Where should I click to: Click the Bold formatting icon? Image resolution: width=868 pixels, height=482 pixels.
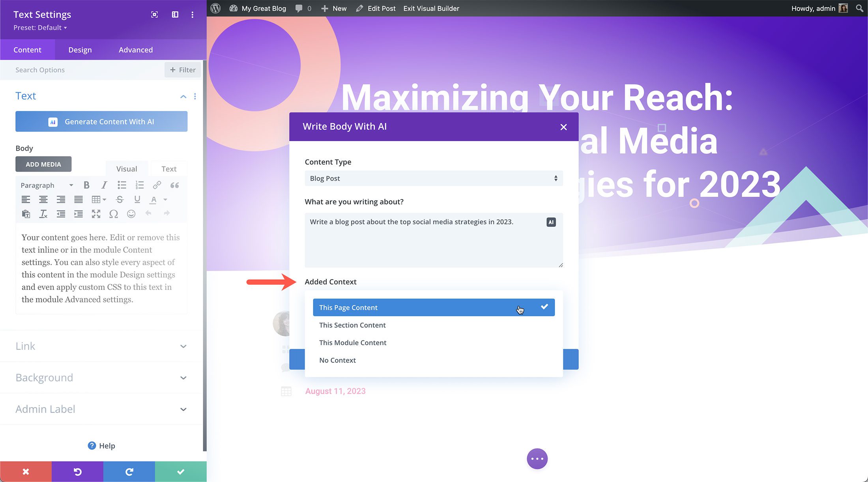coord(86,185)
